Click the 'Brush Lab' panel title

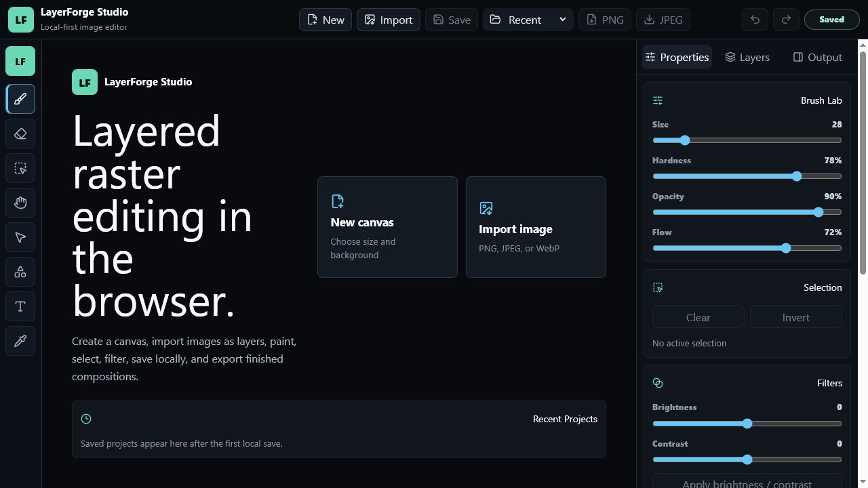821,100
